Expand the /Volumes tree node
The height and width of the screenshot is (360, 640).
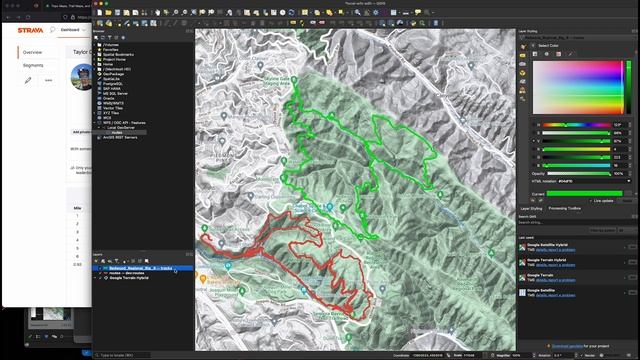(x=95, y=44)
